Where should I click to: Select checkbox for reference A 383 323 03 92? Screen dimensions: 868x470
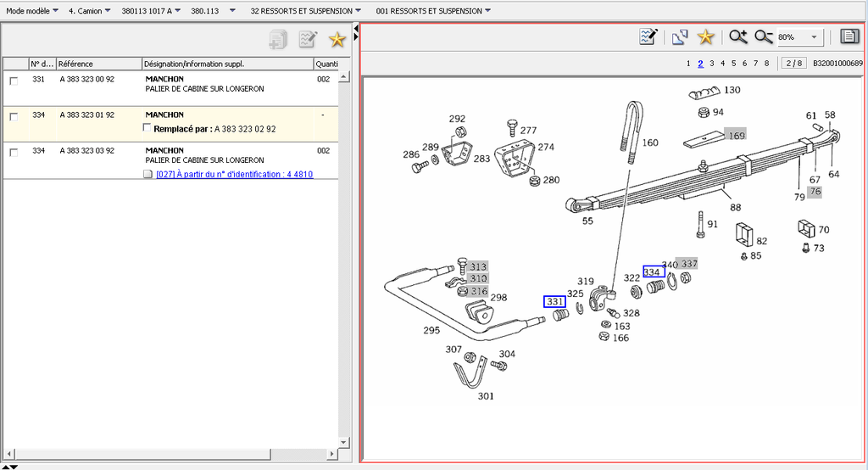click(x=14, y=152)
